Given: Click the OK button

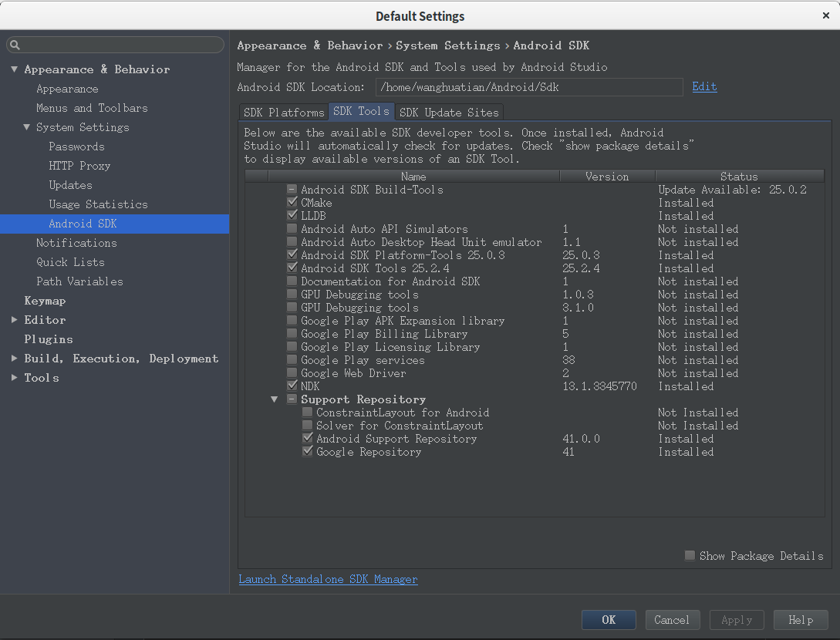Looking at the screenshot, I should (x=609, y=619).
